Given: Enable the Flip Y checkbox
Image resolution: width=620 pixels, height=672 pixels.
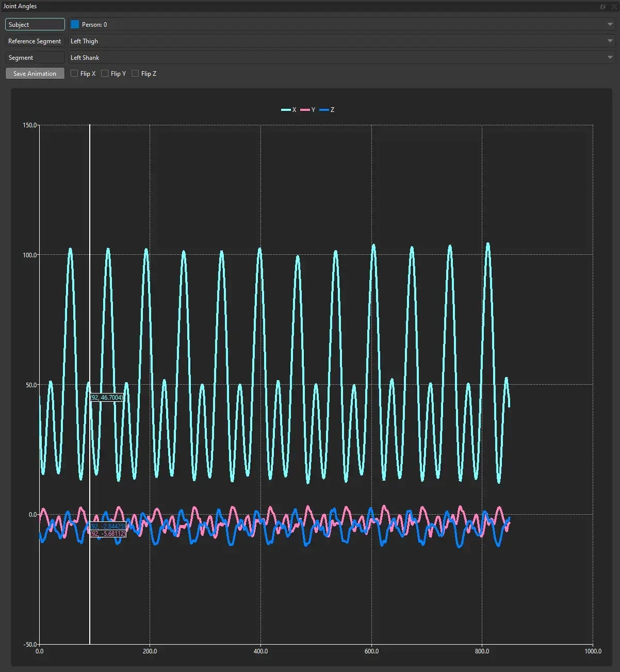Looking at the screenshot, I should pos(105,74).
